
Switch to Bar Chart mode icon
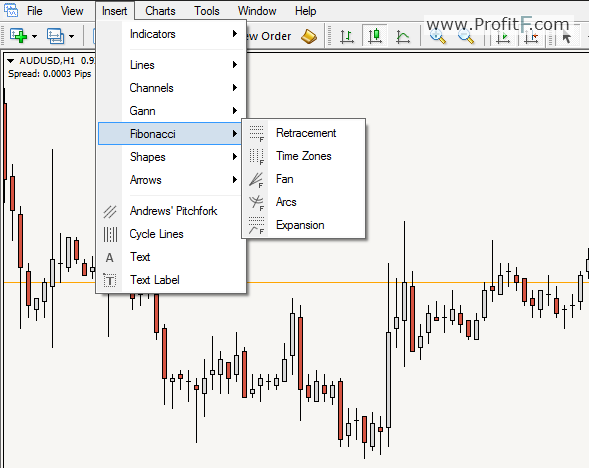(x=347, y=36)
